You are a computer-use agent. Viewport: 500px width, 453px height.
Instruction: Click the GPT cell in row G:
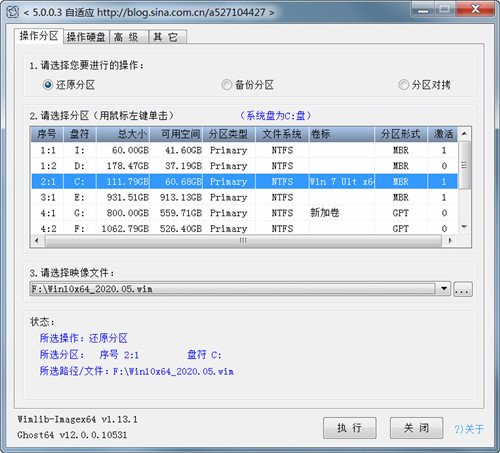tap(400, 213)
